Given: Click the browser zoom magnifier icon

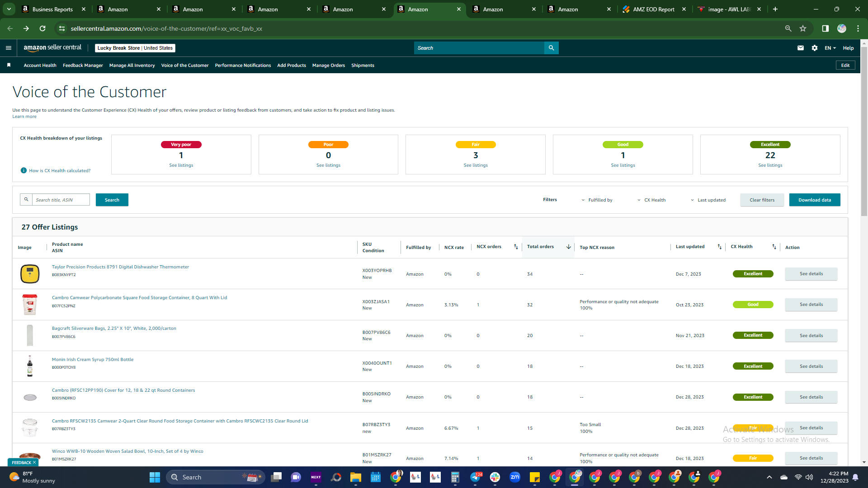Looking at the screenshot, I should [788, 28].
